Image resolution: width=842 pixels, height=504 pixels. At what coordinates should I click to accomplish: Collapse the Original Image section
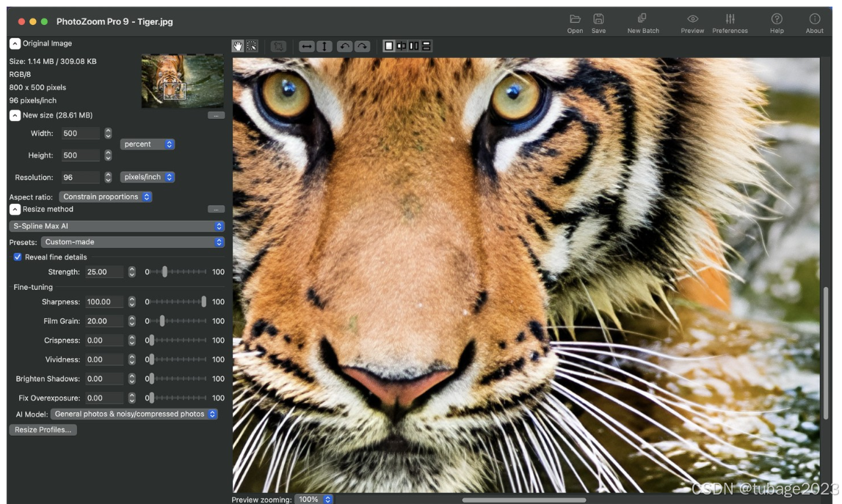[x=15, y=44]
